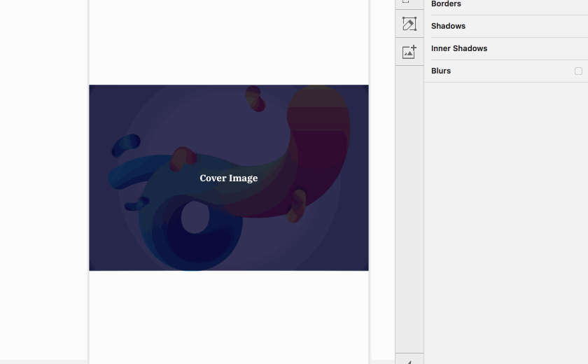Select the 'Cover Image' text on canvas
Viewport: 588px width, 364px height.
coord(228,178)
